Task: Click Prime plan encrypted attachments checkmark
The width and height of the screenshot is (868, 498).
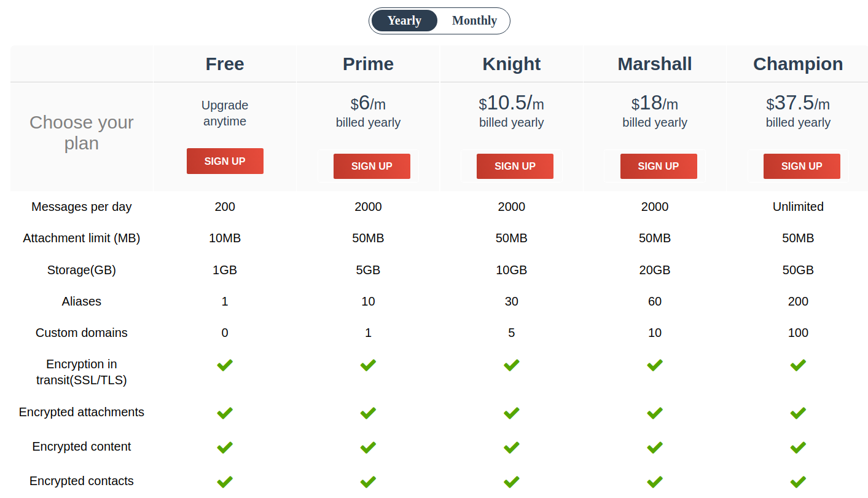Action: coord(368,413)
